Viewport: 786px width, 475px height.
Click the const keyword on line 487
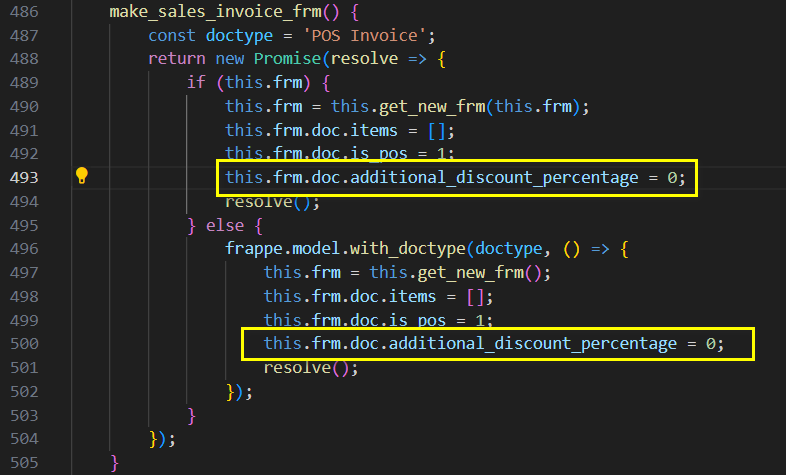pos(172,36)
